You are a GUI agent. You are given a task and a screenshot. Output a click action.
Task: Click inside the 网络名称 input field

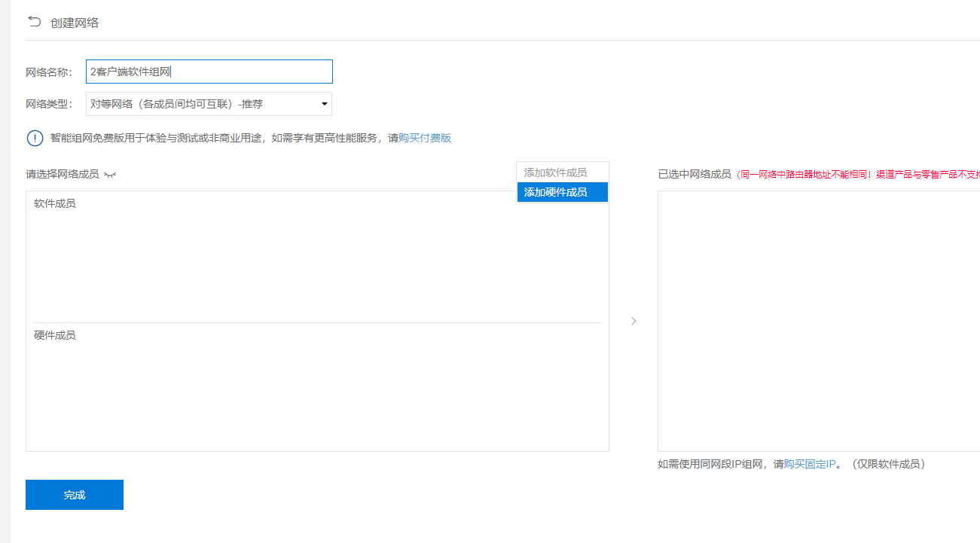(209, 71)
